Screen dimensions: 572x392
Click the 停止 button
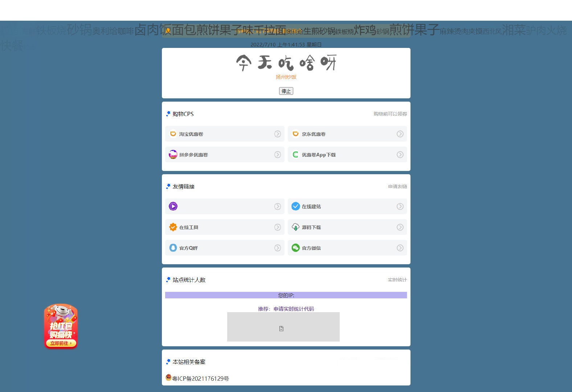[286, 91]
